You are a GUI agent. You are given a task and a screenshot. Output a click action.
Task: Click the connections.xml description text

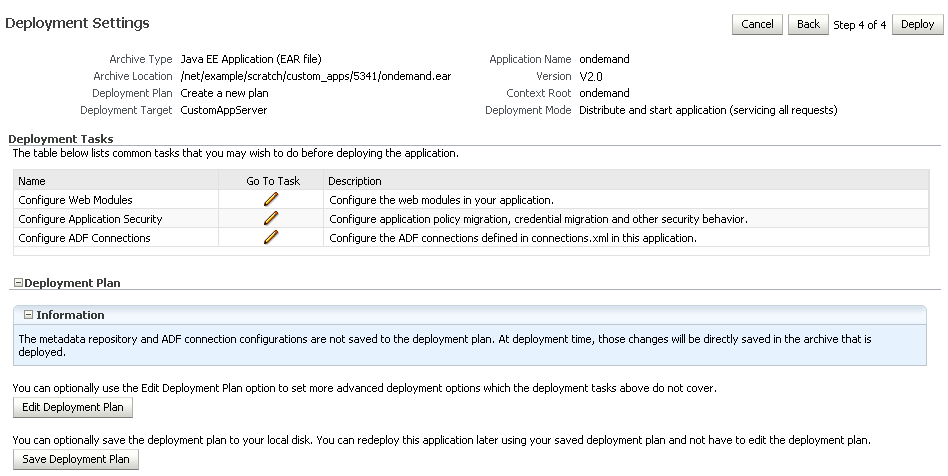(513, 238)
